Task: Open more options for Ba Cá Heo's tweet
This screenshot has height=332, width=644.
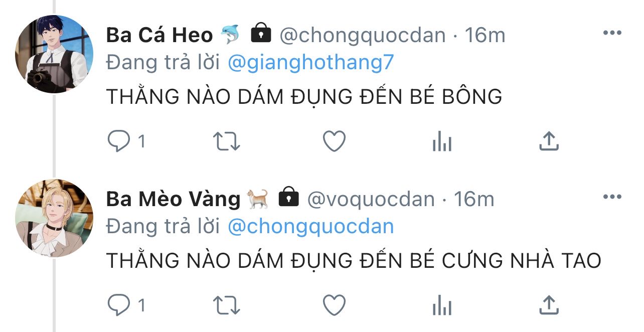Action: point(612,33)
